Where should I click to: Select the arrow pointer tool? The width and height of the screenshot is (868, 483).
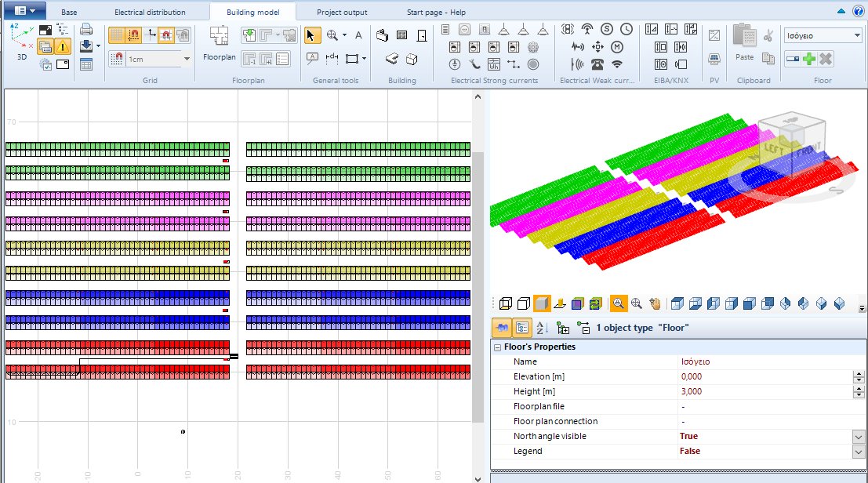311,35
